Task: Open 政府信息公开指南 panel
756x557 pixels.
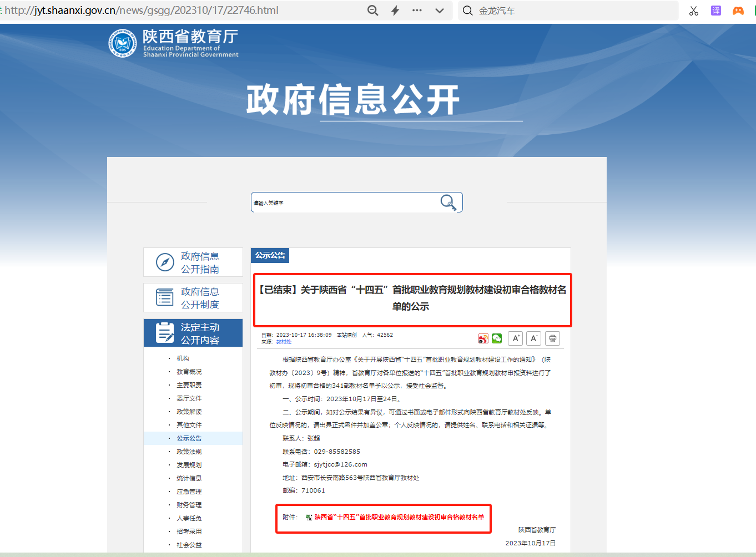Action: [193, 262]
